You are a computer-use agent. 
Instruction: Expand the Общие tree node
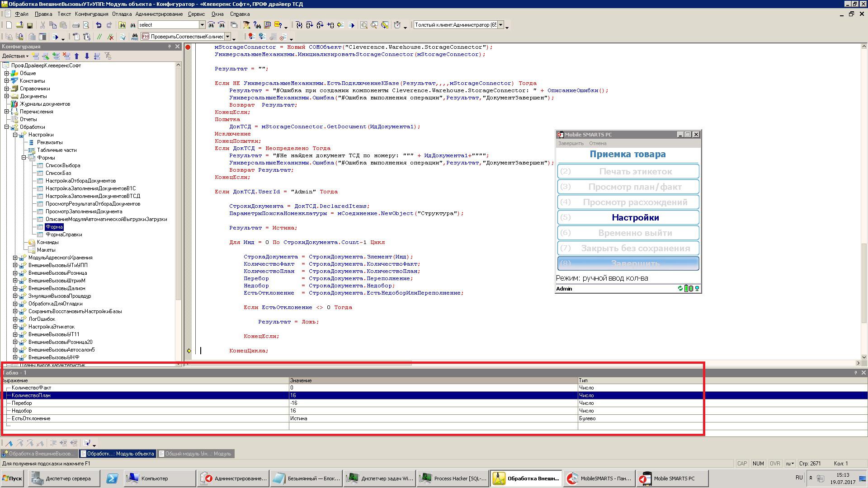[x=7, y=73]
